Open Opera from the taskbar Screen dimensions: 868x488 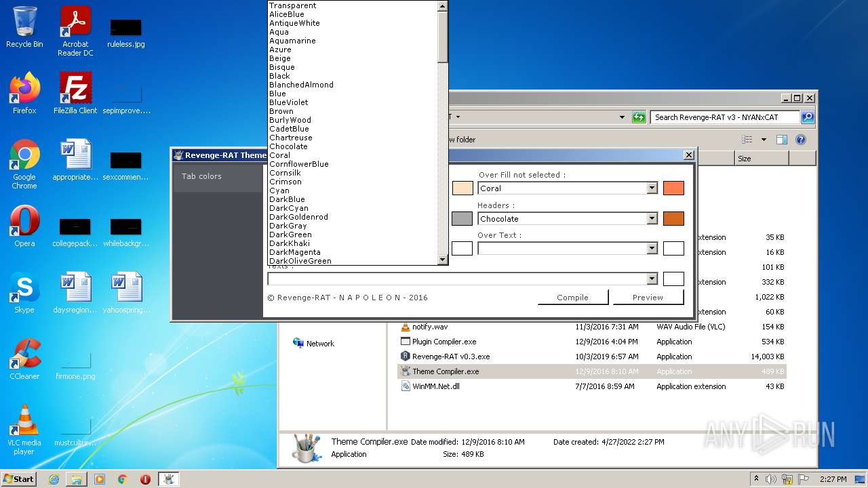pos(145,479)
